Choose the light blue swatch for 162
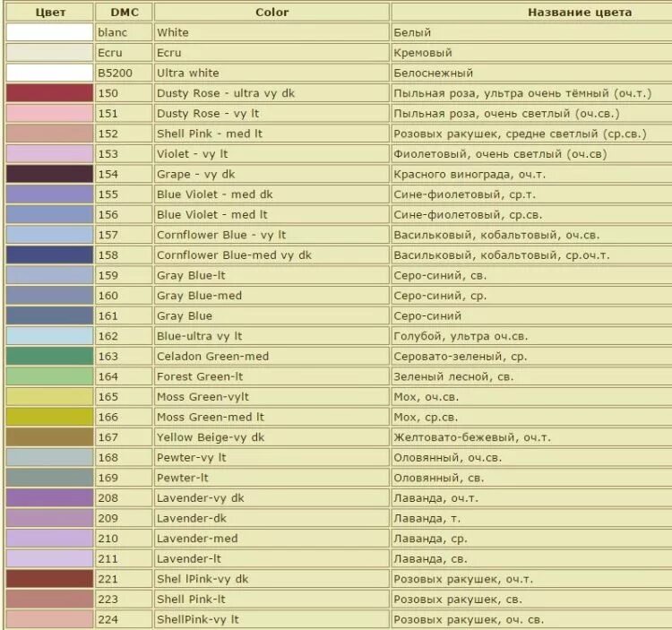This screenshot has height=630, width=672. point(49,336)
